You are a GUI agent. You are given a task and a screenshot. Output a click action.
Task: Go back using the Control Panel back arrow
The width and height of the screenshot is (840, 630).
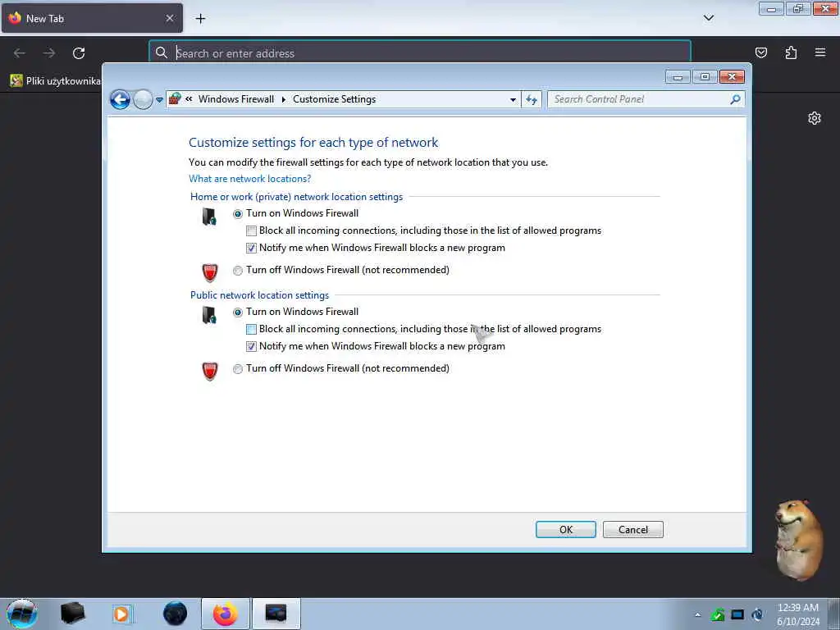(x=120, y=99)
